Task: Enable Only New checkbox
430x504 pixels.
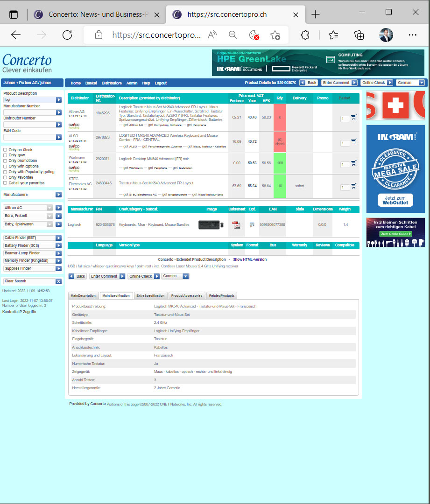Action: 5,155
